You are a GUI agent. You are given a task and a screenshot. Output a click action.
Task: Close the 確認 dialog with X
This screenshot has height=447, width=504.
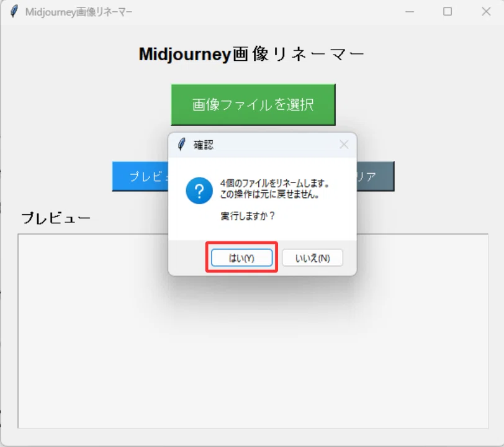(344, 145)
